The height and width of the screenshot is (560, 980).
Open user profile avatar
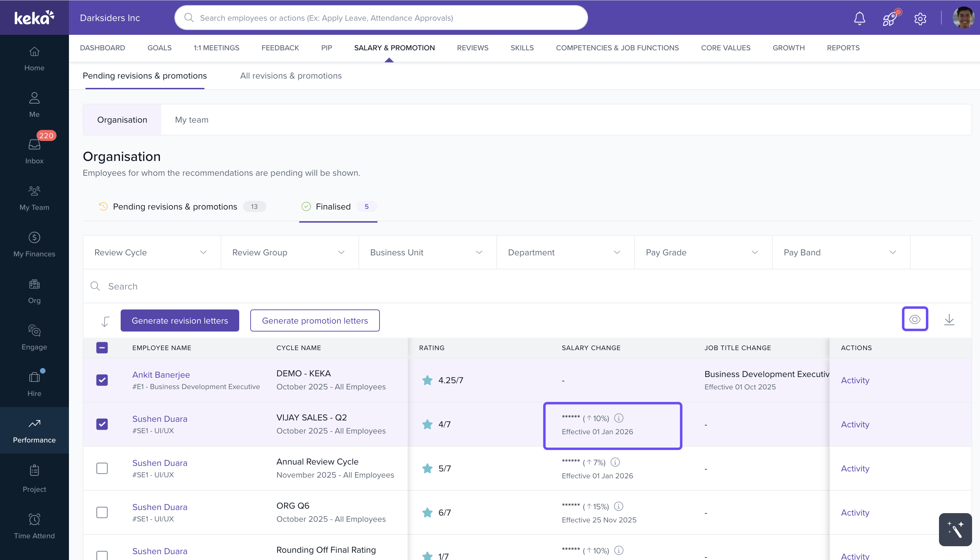[x=963, y=18]
